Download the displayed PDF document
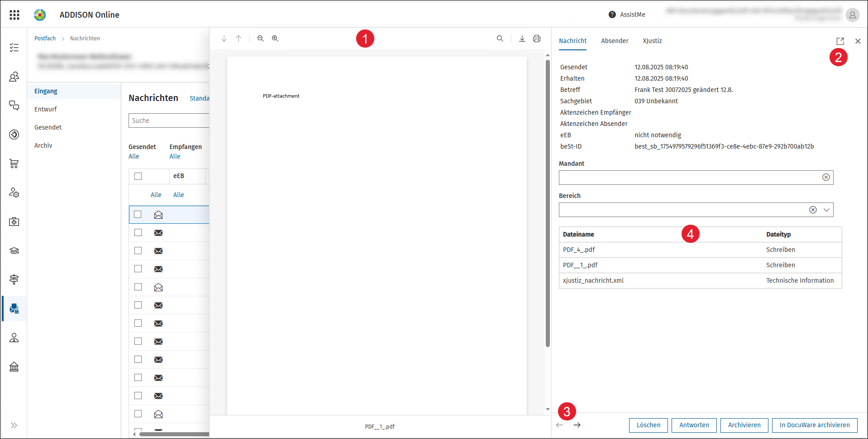Screen dimensions: 868x439 522,39
